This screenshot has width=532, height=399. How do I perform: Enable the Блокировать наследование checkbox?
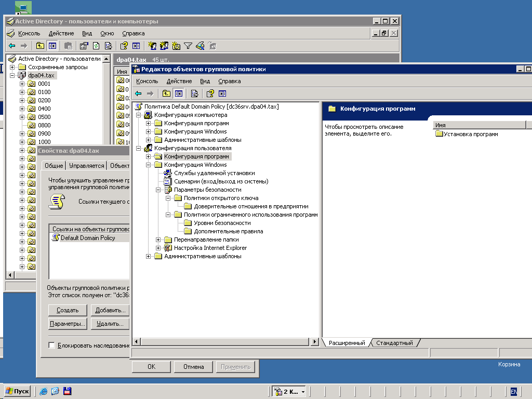tap(51, 345)
